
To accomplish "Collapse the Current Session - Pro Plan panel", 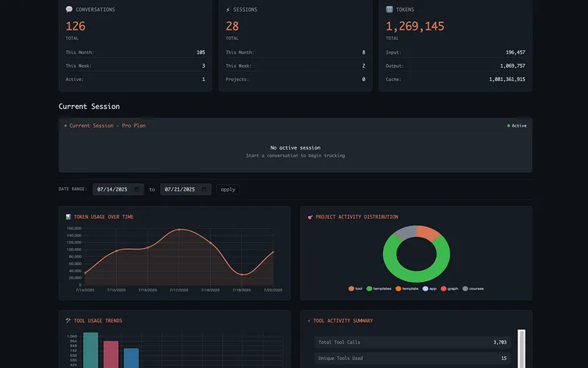I will point(65,126).
